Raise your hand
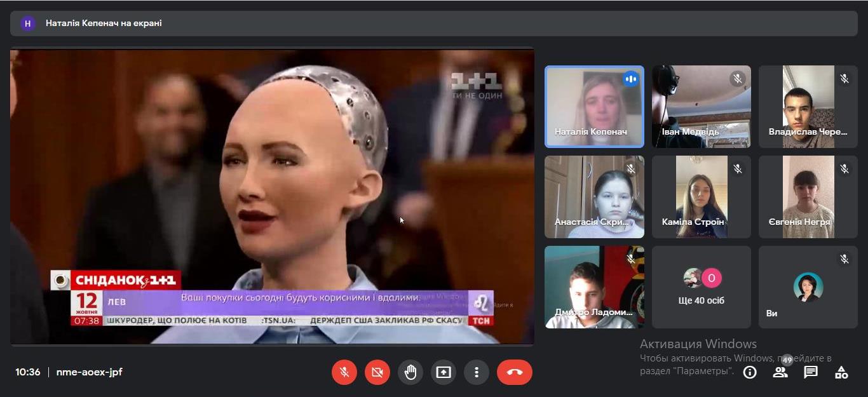Viewport: 868px width, 397px height. coord(410,372)
